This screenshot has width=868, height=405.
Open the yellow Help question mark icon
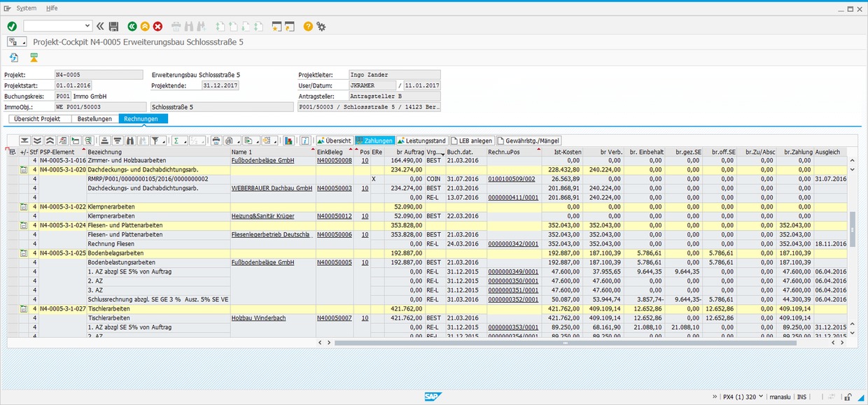[x=308, y=26]
